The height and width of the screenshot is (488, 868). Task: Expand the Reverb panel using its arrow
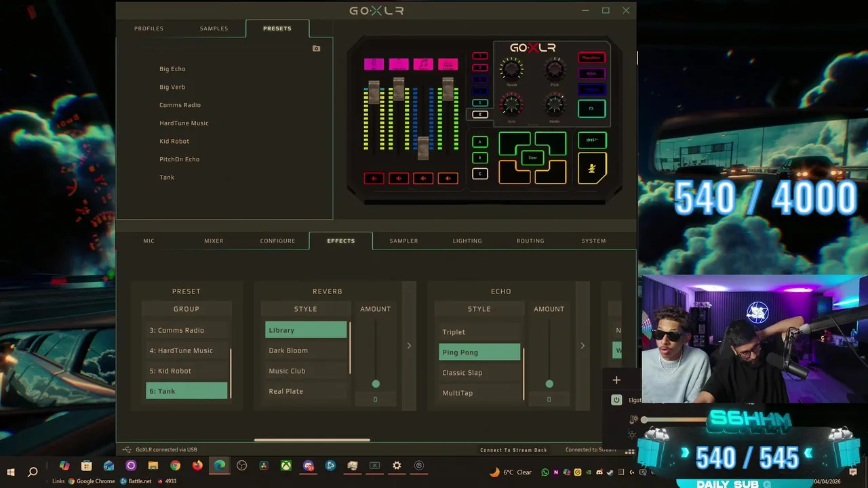click(x=409, y=346)
